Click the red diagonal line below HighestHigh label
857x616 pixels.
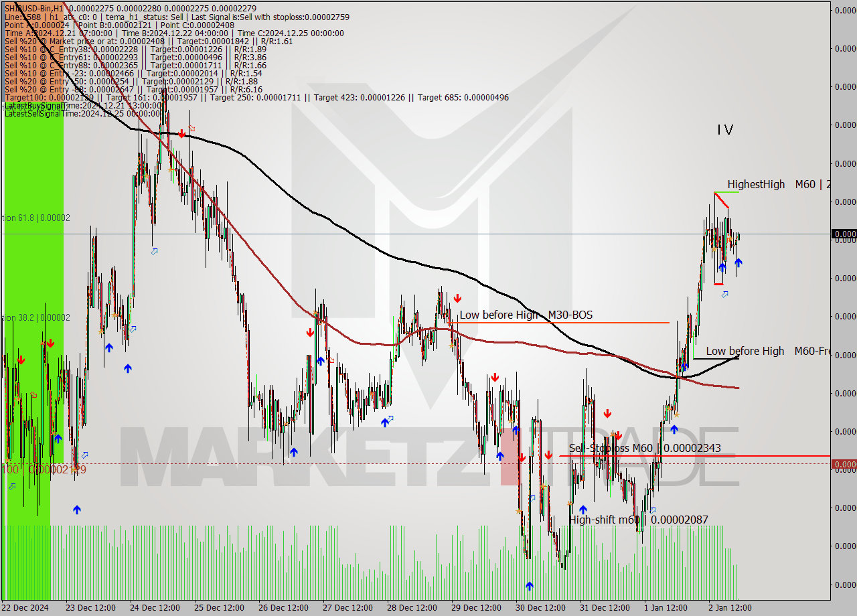coord(722,200)
